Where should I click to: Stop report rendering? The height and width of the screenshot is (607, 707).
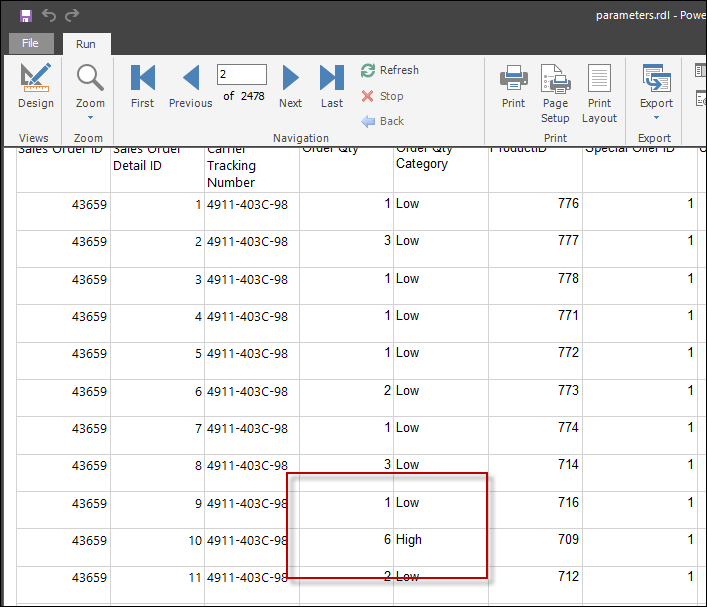382,96
